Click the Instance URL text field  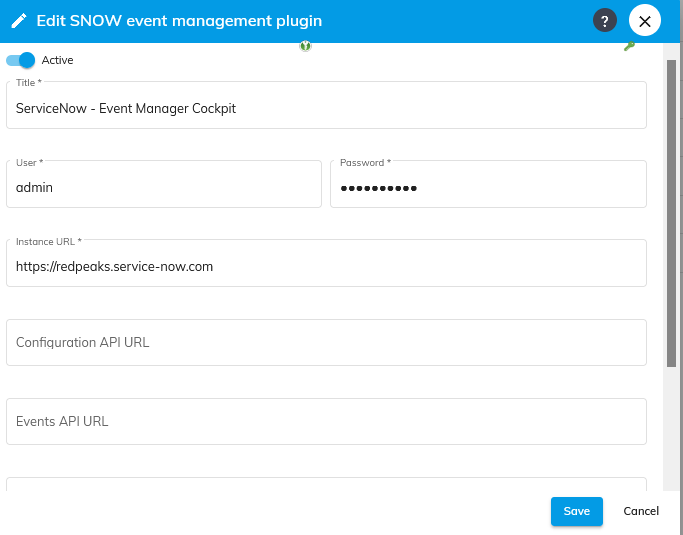click(x=326, y=266)
